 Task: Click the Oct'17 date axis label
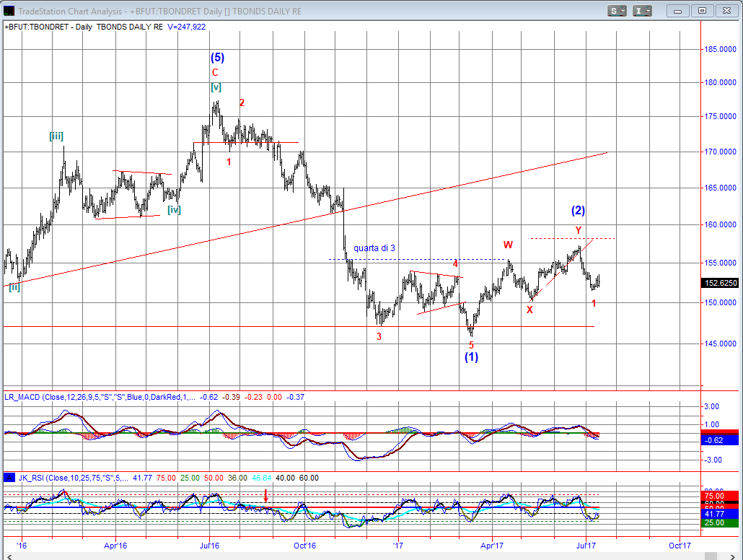click(x=680, y=546)
